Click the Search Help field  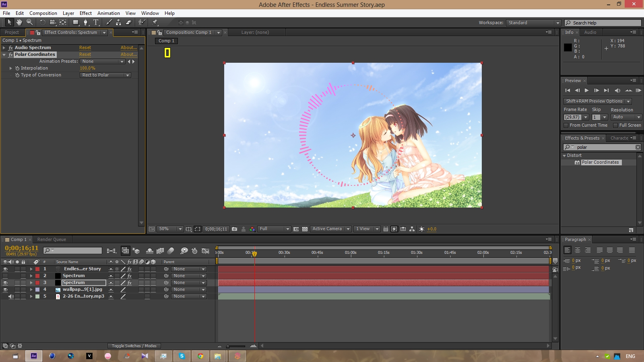(603, 23)
